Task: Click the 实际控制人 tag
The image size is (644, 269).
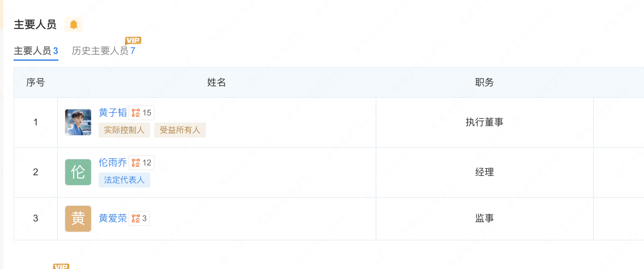Action: (x=124, y=130)
